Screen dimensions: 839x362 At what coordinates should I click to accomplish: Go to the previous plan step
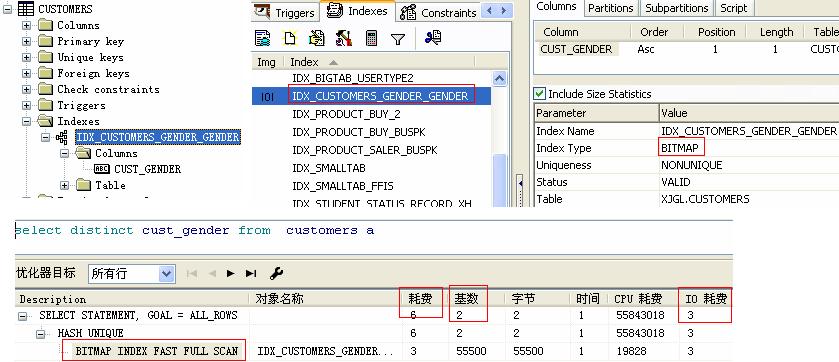[x=212, y=274]
